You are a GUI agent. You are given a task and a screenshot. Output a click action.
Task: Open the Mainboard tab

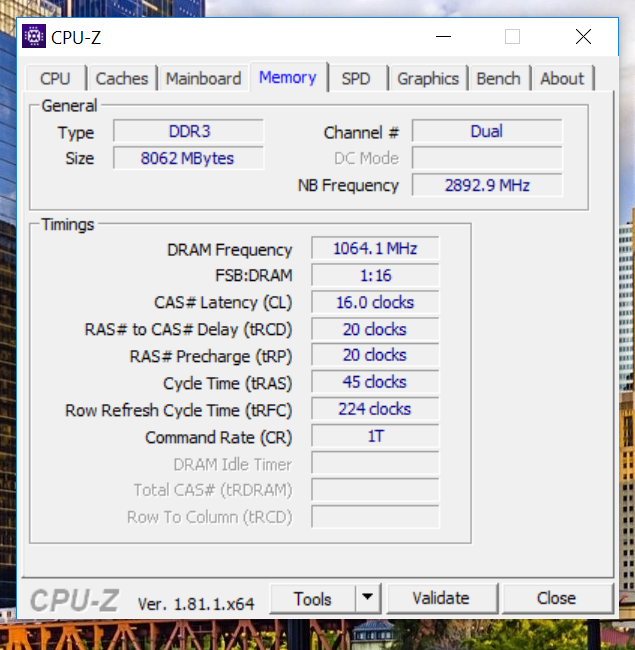point(203,78)
